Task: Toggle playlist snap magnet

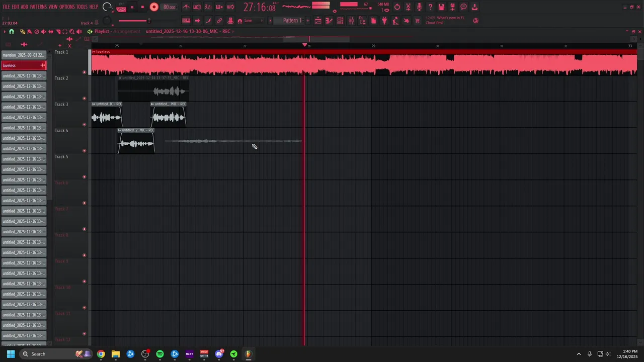Action: 12,32
